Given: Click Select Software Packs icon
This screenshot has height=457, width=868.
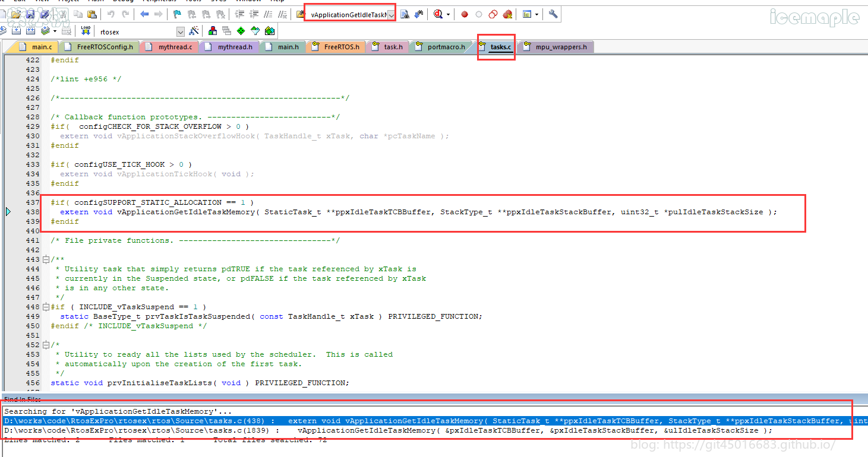Looking at the screenshot, I should (x=255, y=31).
